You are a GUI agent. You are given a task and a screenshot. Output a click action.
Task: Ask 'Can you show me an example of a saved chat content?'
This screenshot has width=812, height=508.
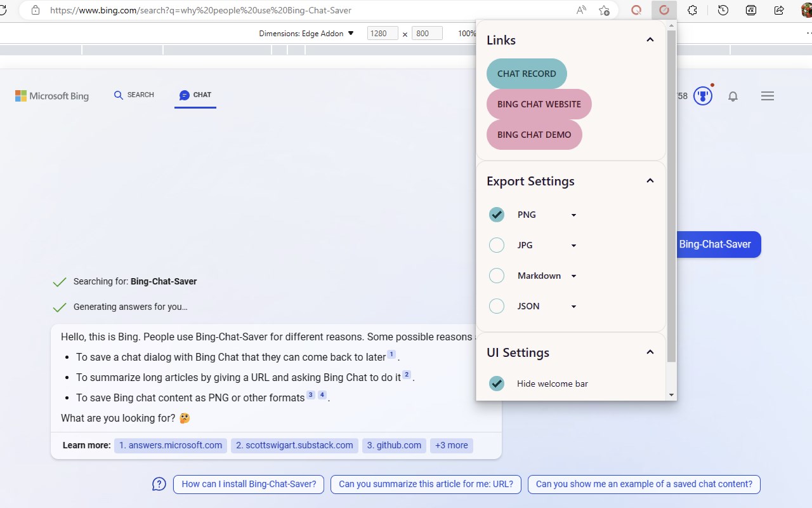pos(644,484)
